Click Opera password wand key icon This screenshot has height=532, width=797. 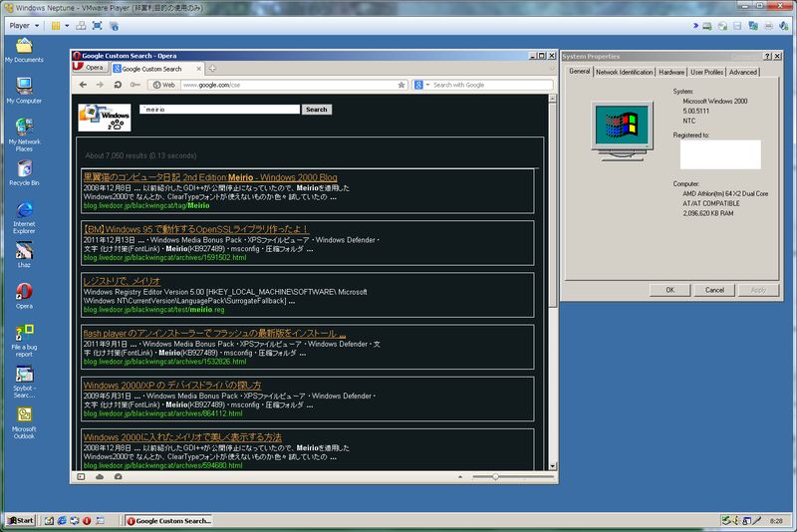(134, 85)
